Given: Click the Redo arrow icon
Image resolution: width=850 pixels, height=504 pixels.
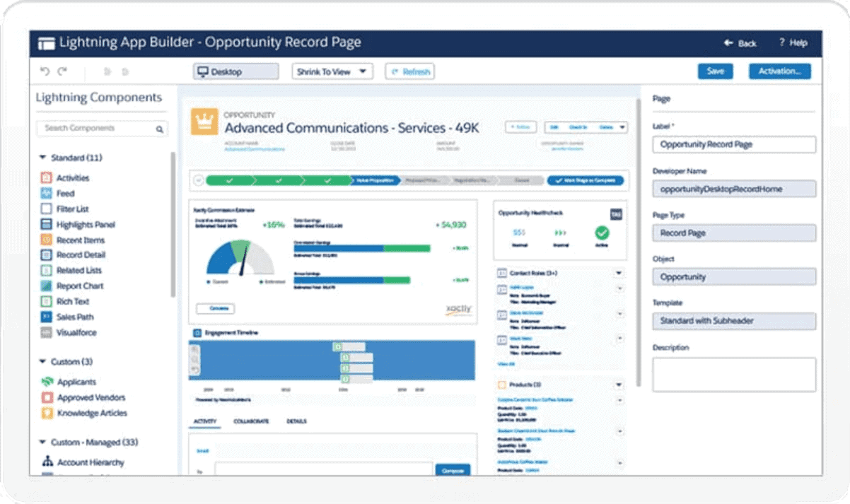Looking at the screenshot, I should point(62,71).
